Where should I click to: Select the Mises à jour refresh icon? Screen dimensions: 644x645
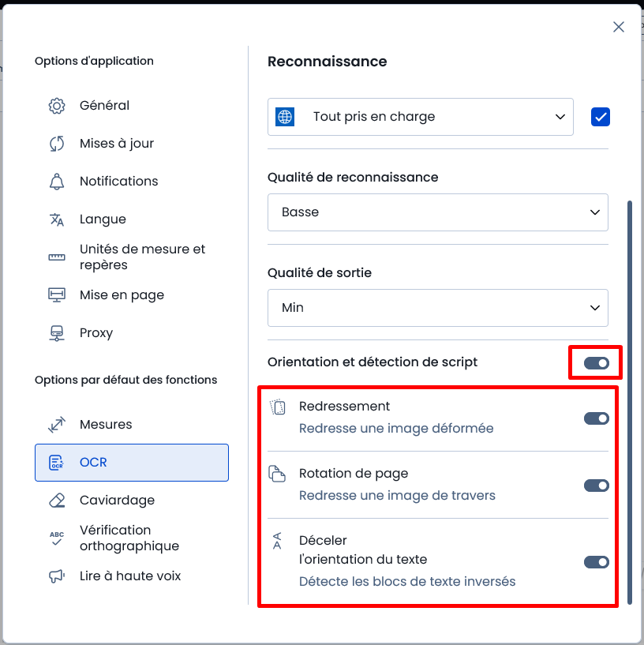tap(57, 144)
